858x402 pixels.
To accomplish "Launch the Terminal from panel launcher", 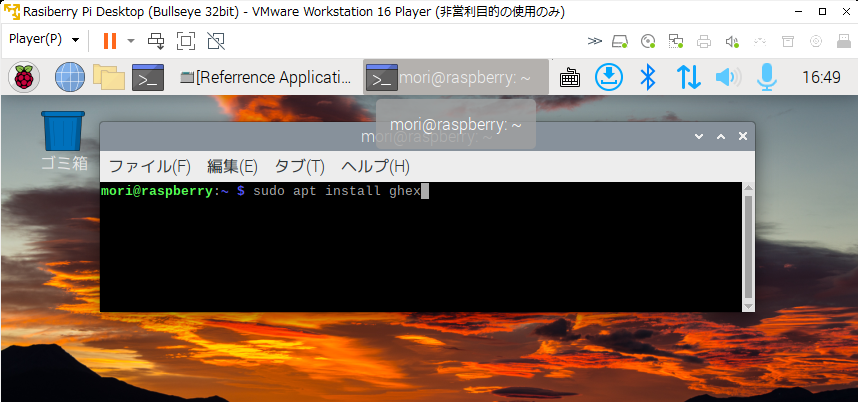I will 148,77.
